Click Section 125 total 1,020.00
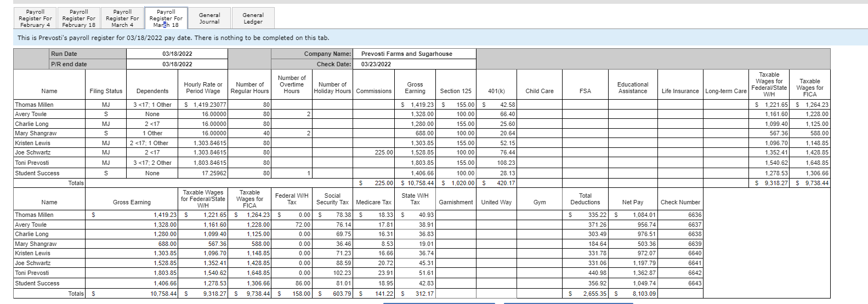Viewport: 868px width, 304px height. [463, 183]
